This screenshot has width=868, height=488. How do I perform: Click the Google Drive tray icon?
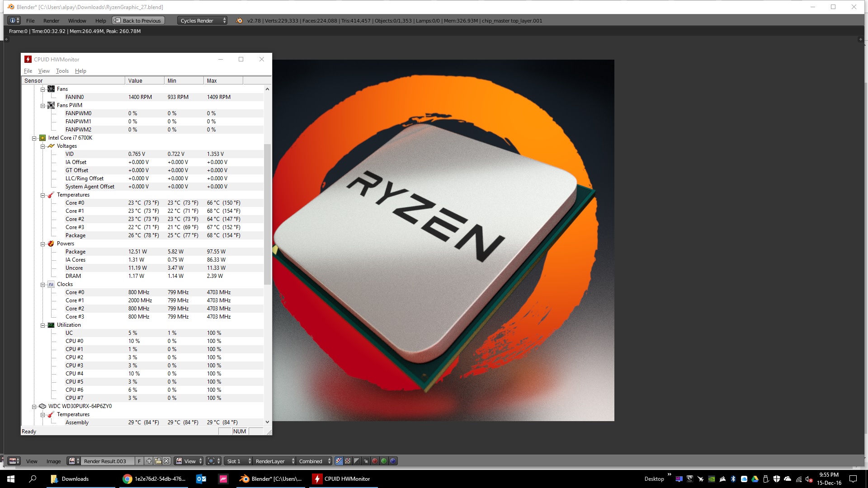point(755,479)
